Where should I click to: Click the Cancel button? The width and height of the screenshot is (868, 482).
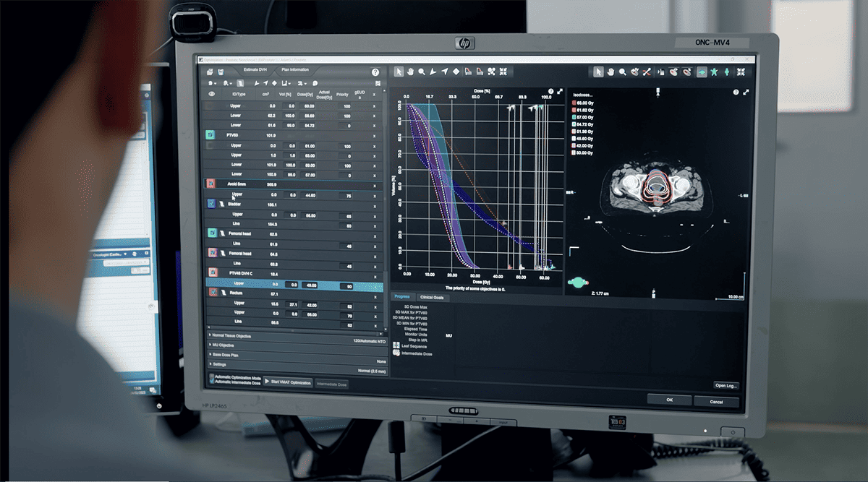tap(716, 401)
